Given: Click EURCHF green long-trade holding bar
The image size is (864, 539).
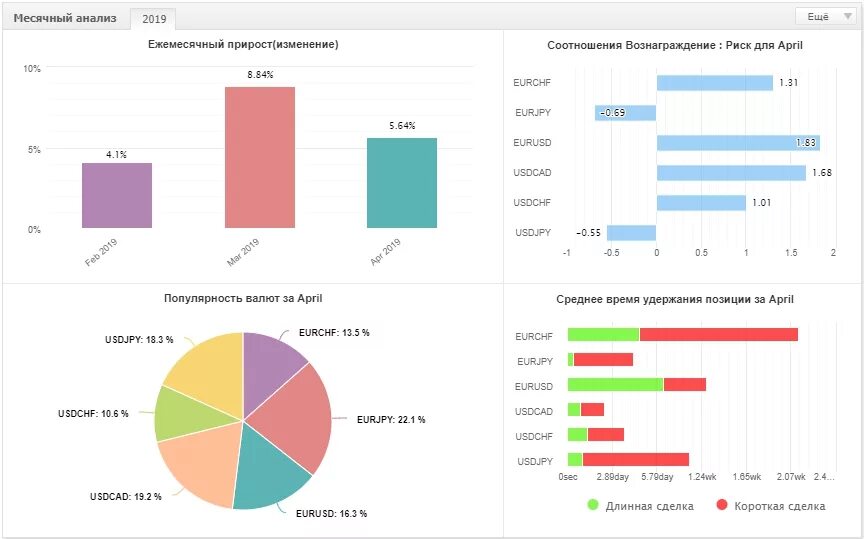Looking at the screenshot, I should tap(603, 335).
